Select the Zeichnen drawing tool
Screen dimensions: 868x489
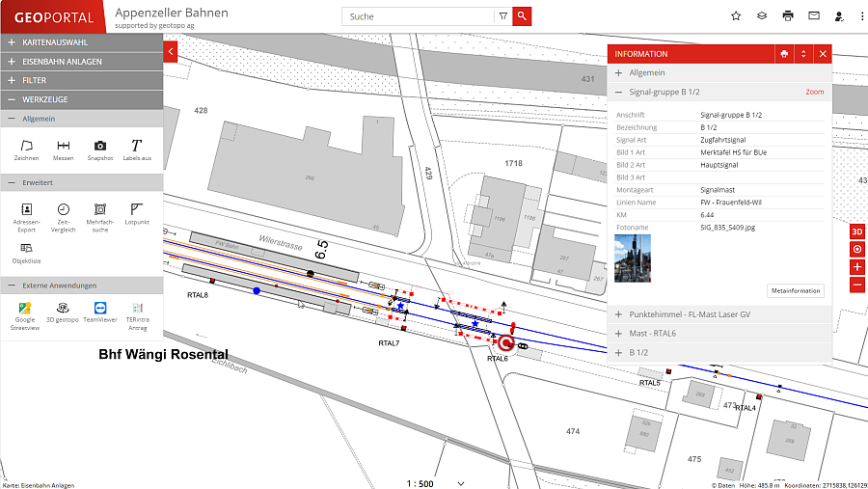26,150
